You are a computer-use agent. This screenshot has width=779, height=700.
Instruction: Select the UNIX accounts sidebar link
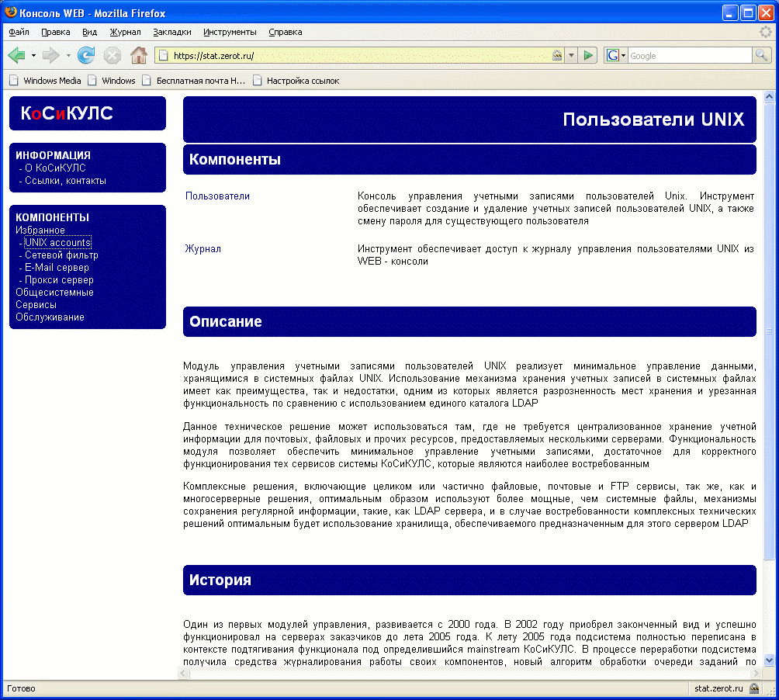point(57,242)
